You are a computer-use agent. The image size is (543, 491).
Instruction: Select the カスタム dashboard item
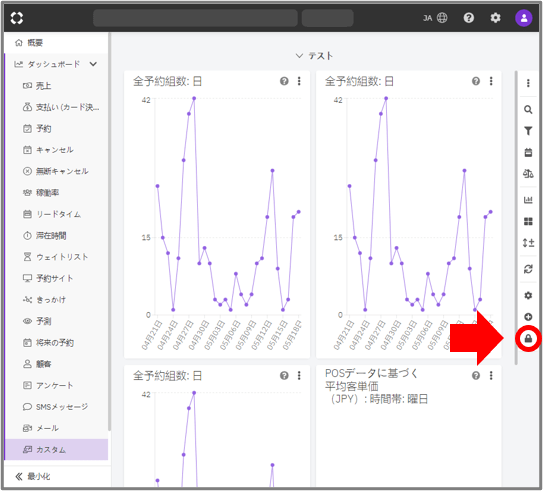pos(56,449)
